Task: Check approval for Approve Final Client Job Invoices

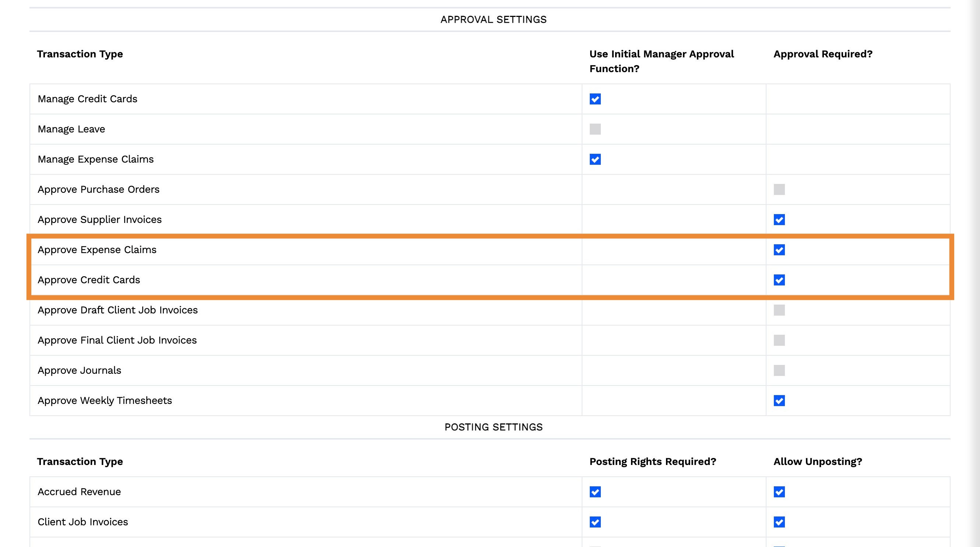Action: [x=779, y=340]
